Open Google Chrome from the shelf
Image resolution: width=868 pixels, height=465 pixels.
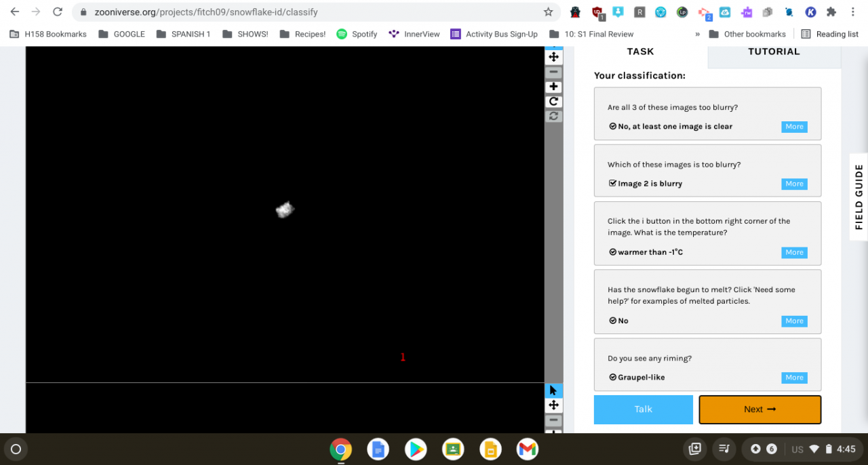(340, 449)
